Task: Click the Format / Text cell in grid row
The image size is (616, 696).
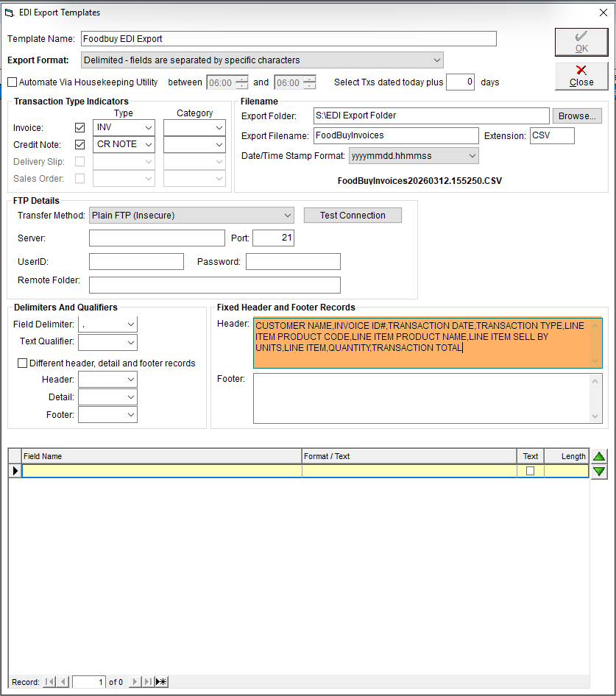Action: click(x=409, y=471)
